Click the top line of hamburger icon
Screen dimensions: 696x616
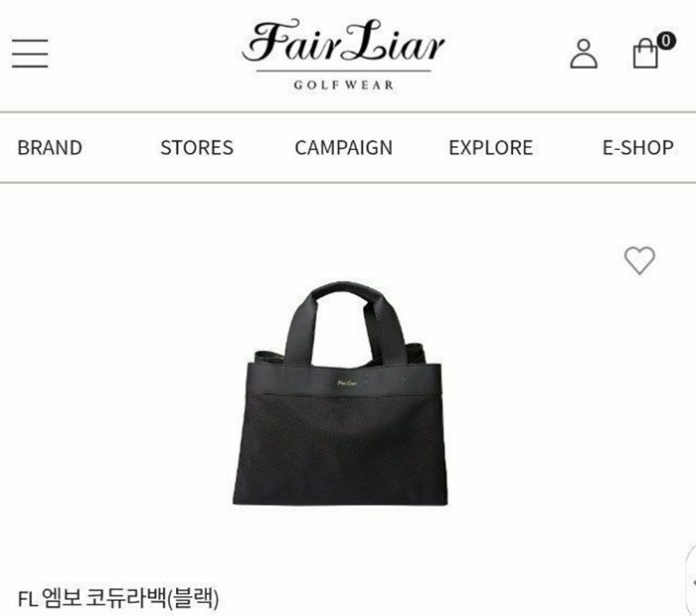[30, 41]
